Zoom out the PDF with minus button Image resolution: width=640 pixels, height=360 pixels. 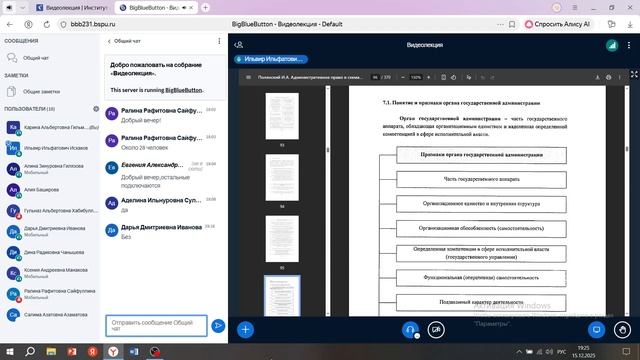pyautogui.click(x=403, y=77)
